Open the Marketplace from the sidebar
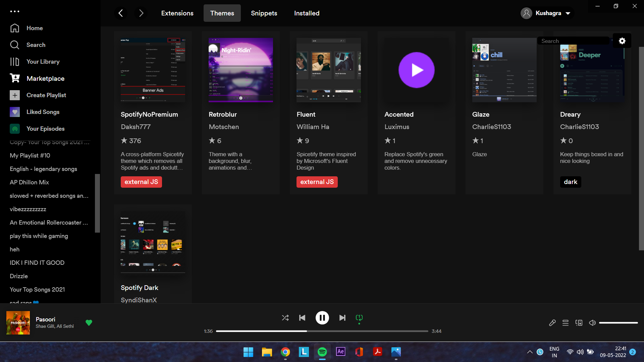The image size is (644, 362). (x=46, y=78)
